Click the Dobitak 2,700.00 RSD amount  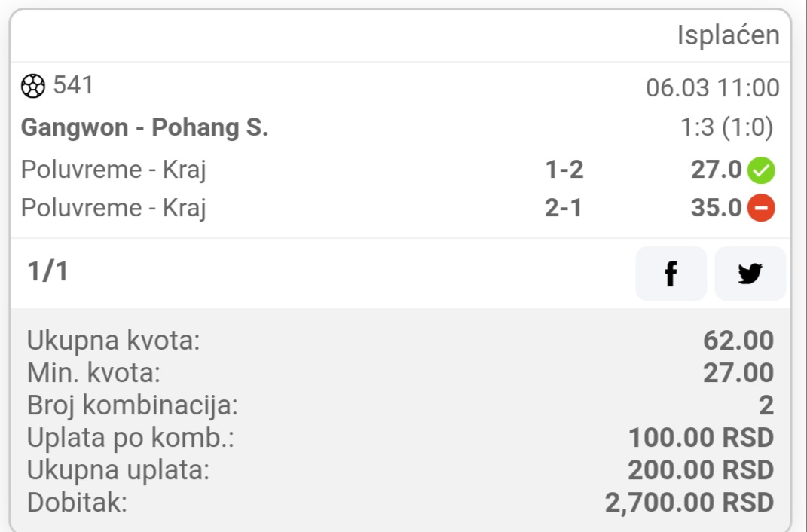tap(689, 503)
